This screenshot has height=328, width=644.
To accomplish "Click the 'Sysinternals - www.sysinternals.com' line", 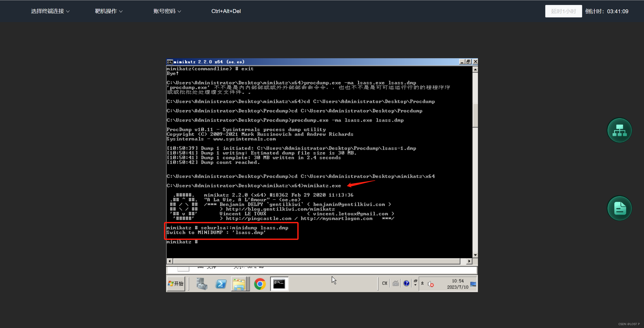I will (x=221, y=139).
